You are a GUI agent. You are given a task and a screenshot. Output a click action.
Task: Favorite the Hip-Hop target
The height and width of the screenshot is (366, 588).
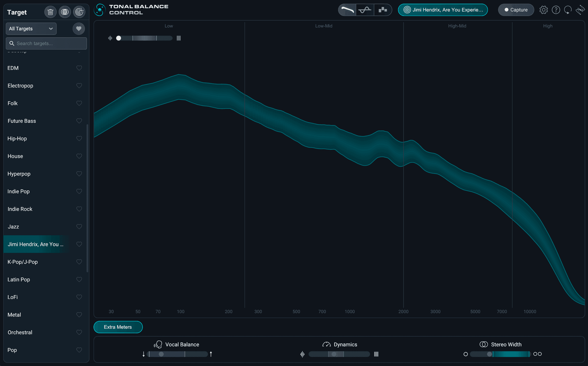(79, 139)
